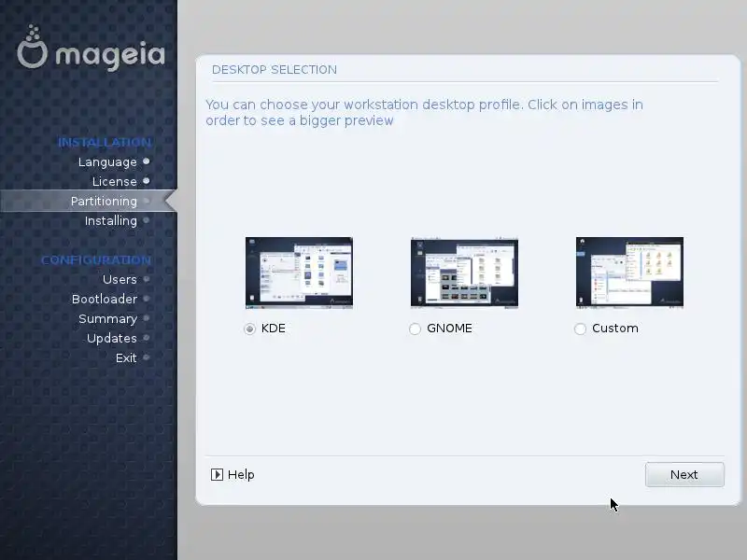Click the License step in sidebar
The height and width of the screenshot is (560, 747).
click(114, 181)
